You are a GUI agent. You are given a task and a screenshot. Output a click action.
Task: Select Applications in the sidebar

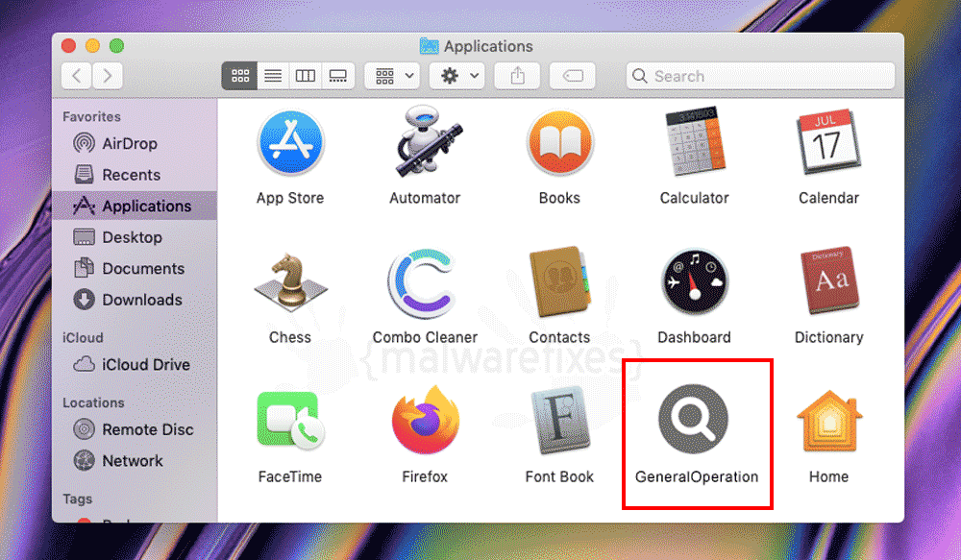(x=135, y=206)
